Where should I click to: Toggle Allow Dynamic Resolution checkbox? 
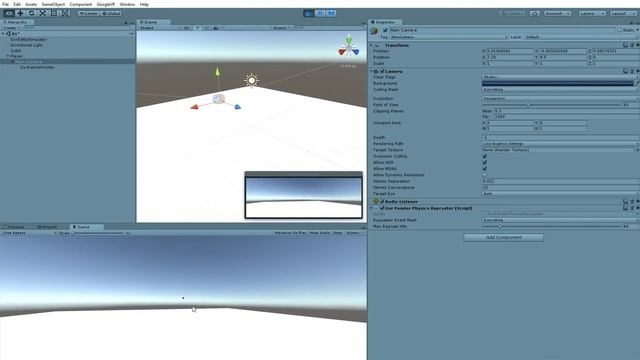click(484, 175)
